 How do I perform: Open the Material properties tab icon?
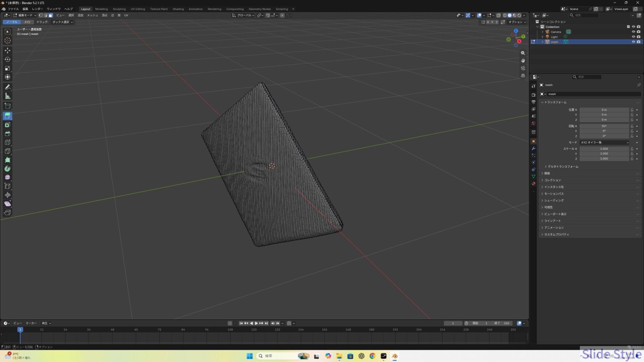pyautogui.click(x=533, y=183)
